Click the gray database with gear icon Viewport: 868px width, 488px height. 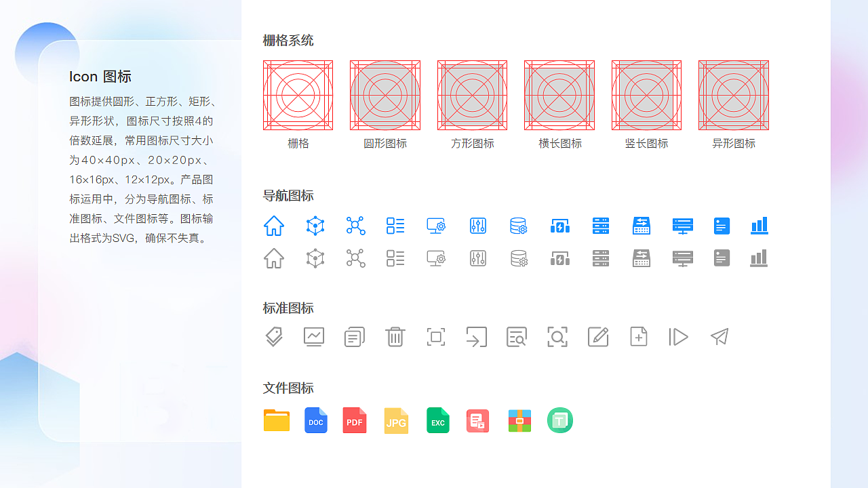point(519,258)
